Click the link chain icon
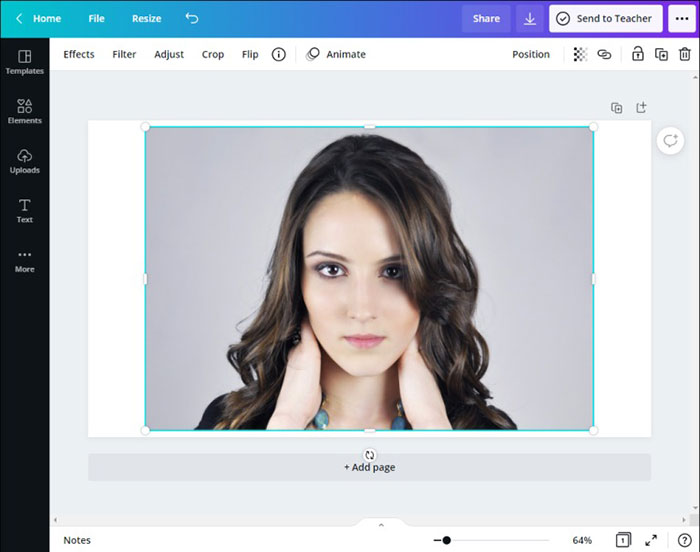Screen dimensions: 700x552 tap(604, 54)
